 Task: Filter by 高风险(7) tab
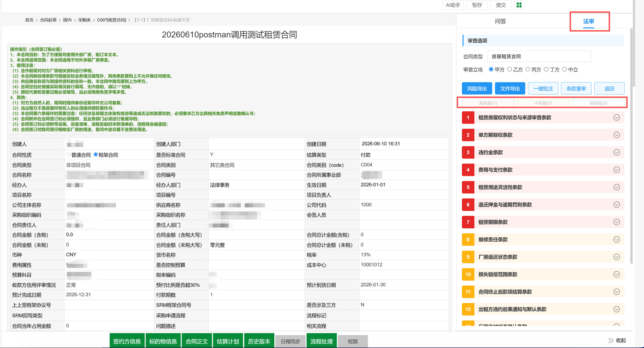tap(488, 103)
